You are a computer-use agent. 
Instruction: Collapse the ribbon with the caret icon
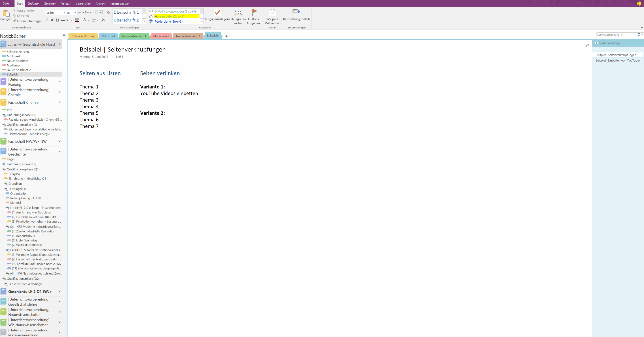coord(642,28)
